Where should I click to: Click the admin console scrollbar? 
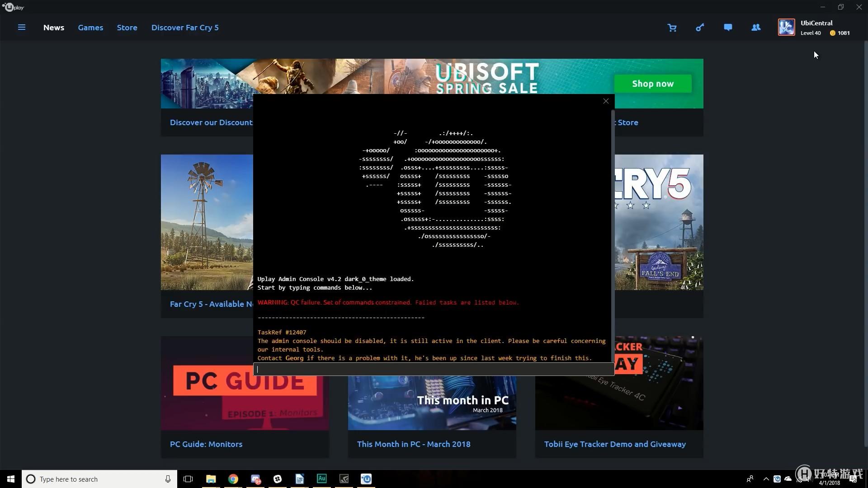pos(613,235)
